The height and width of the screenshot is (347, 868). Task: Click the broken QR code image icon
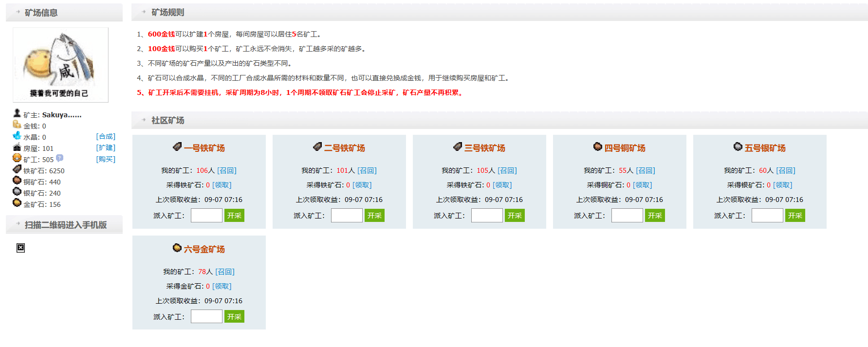pyautogui.click(x=20, y=248)
